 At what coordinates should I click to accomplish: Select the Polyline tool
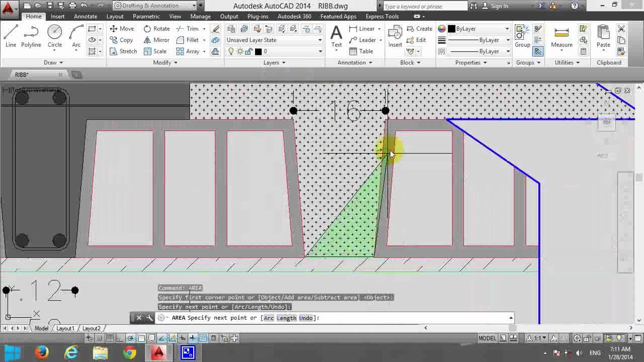pos(31,36)
